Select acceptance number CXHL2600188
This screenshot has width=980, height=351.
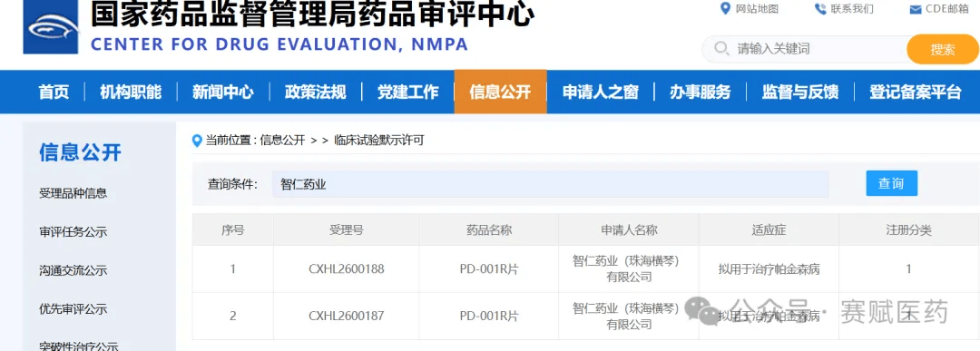[x=347, y=269]
